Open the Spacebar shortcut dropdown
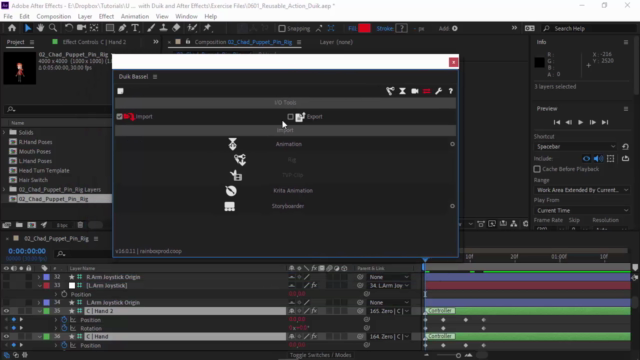 coord(576,147)
